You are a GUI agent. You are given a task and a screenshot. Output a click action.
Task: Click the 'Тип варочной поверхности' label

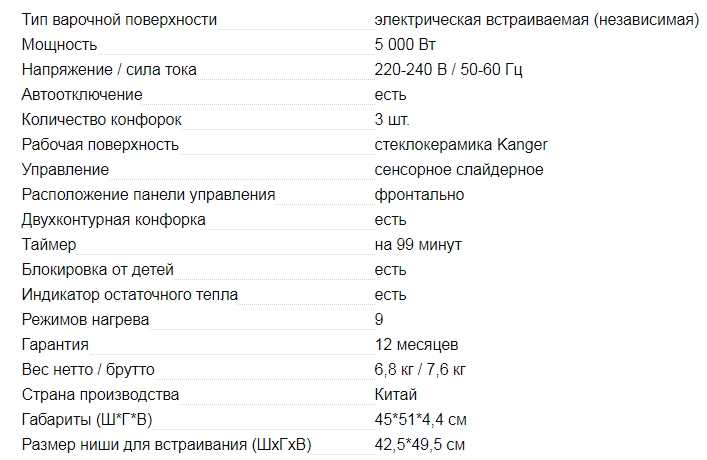[x=119, y=19]
